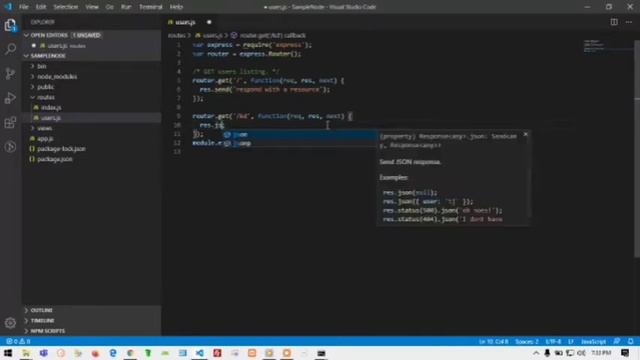The height and width of the screenshot is (360, 640).
Task: Open index.js in the routes folder
Action: click(91, 107)
